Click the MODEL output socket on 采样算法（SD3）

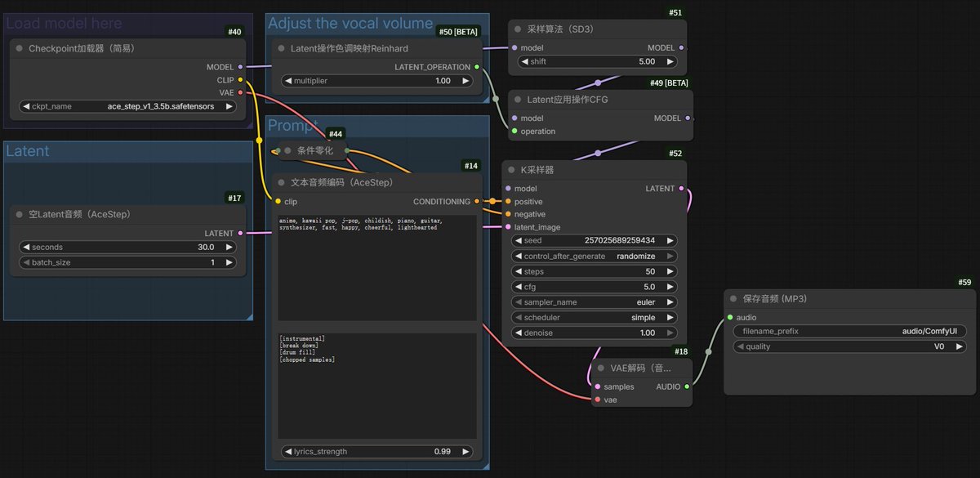[x=681, y=48]
